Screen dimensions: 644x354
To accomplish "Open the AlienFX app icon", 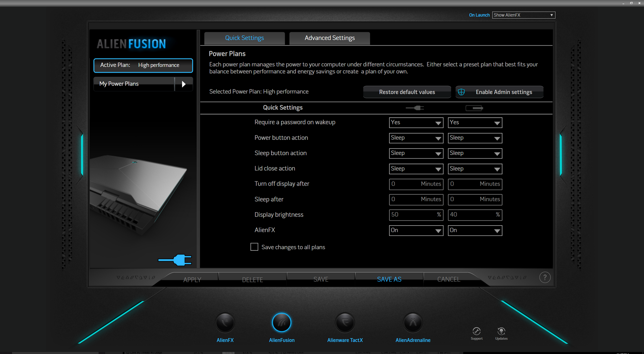I will pos(225,322).
